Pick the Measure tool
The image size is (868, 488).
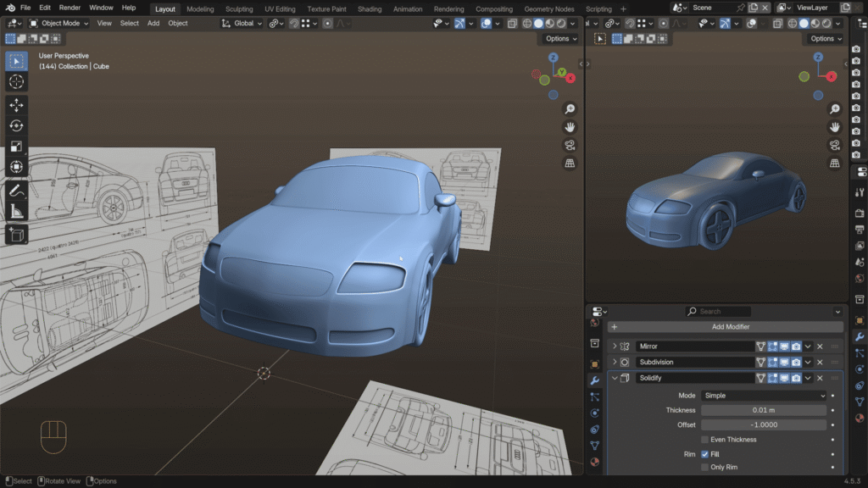coord(16,212)
